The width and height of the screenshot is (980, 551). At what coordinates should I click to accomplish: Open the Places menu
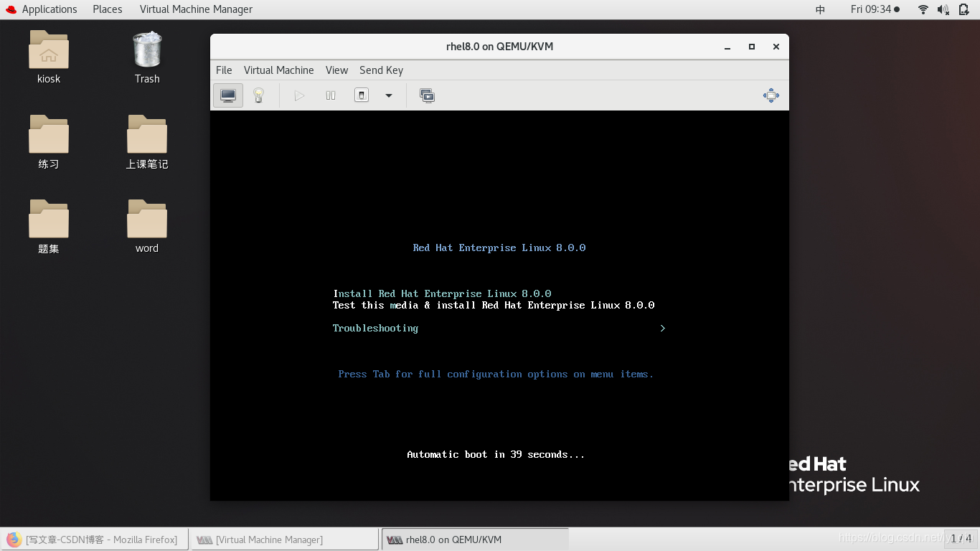click(x=108, y=9)
